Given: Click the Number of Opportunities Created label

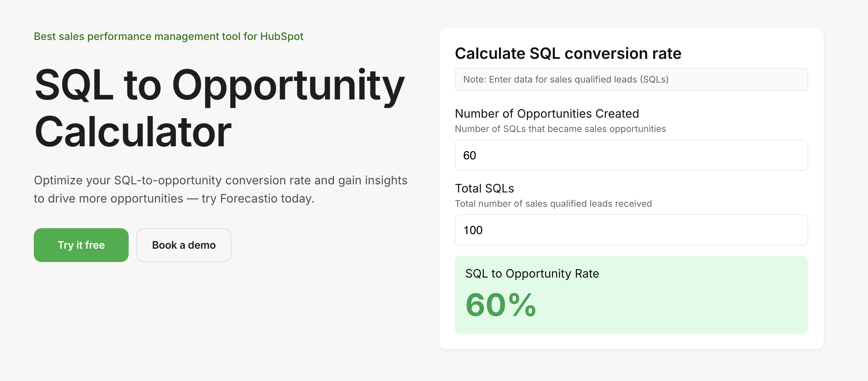Looking at the screenshot, I should point(546,114).
